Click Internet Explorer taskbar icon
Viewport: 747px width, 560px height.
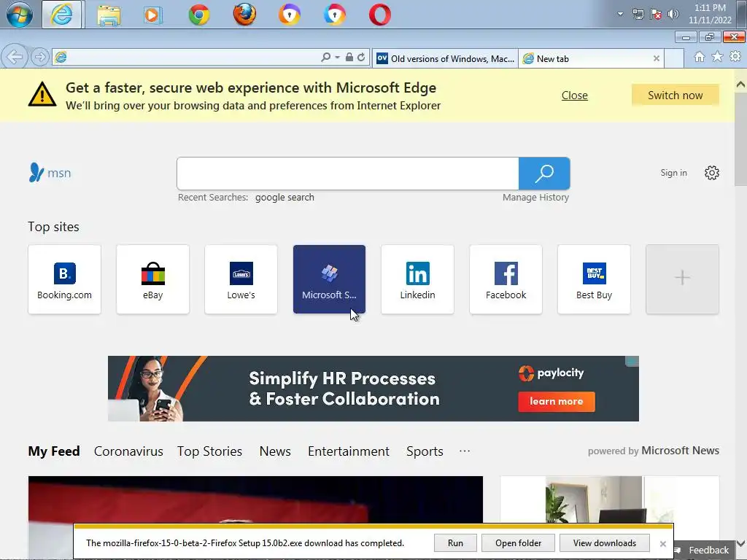click(62, 15)
